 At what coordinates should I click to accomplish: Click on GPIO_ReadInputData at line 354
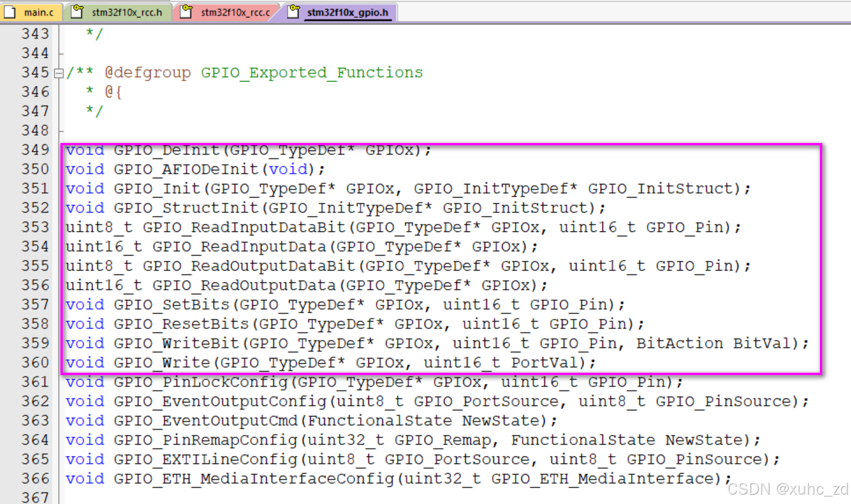(239, 246)
